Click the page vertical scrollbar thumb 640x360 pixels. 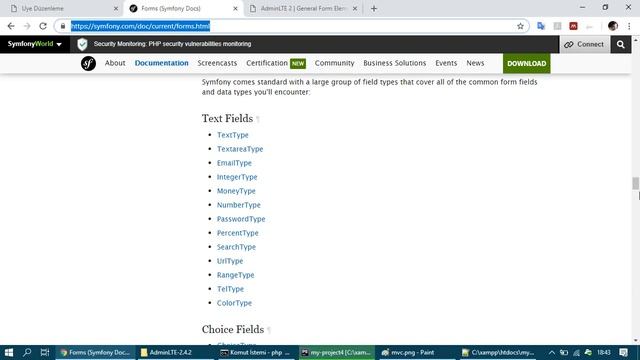coord(636,183)
